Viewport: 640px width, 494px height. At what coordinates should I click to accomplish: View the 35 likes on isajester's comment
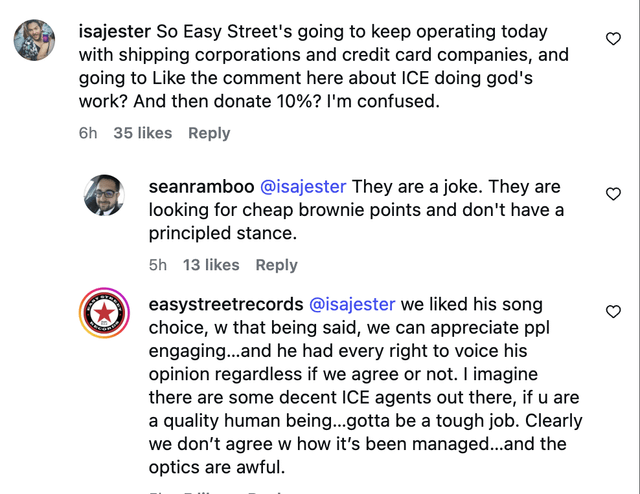(x=143, y=133)
